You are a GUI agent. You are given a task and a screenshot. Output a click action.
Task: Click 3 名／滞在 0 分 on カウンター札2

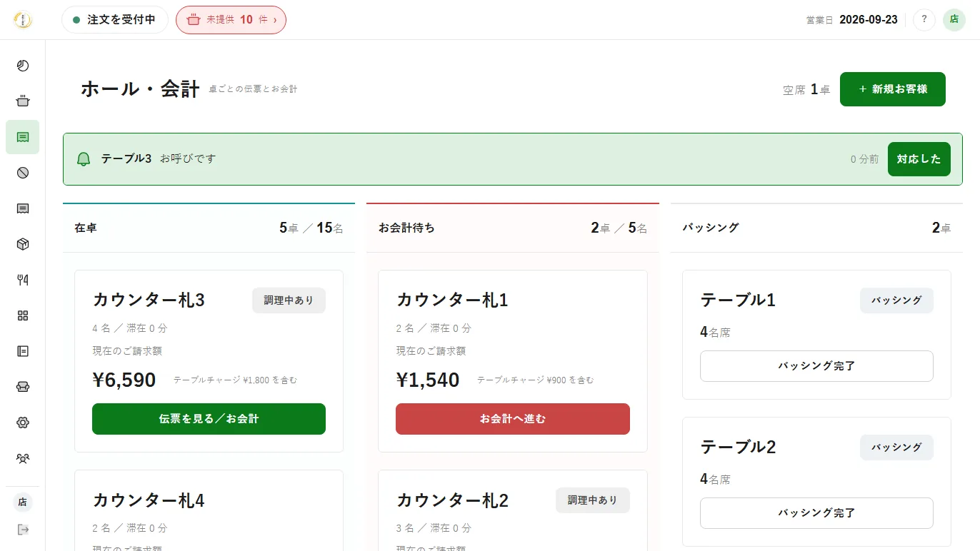tap(434, 528)
